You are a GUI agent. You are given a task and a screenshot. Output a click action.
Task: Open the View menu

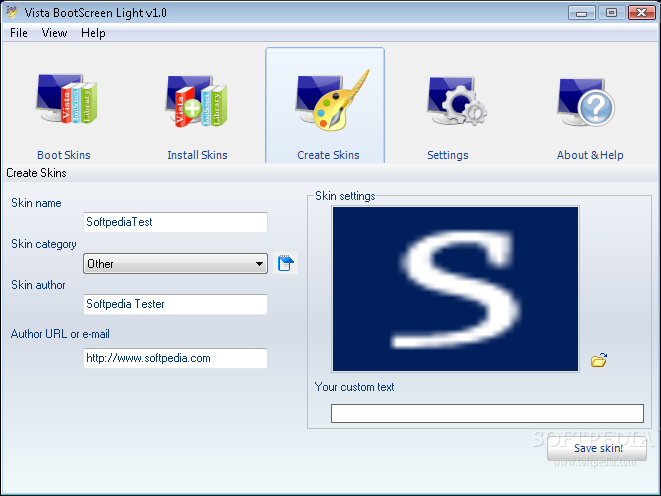click(x=54, y=33)
